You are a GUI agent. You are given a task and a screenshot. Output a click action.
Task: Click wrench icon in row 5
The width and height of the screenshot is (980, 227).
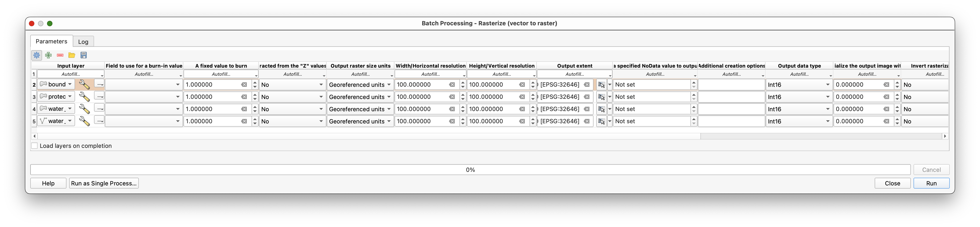click(84, 121)
